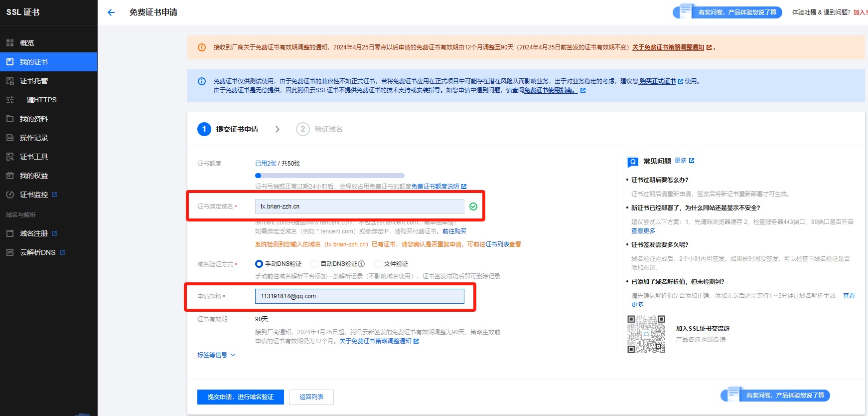Click 90天 validity value
The image size is (868, 416).
[x=262, y=319]
